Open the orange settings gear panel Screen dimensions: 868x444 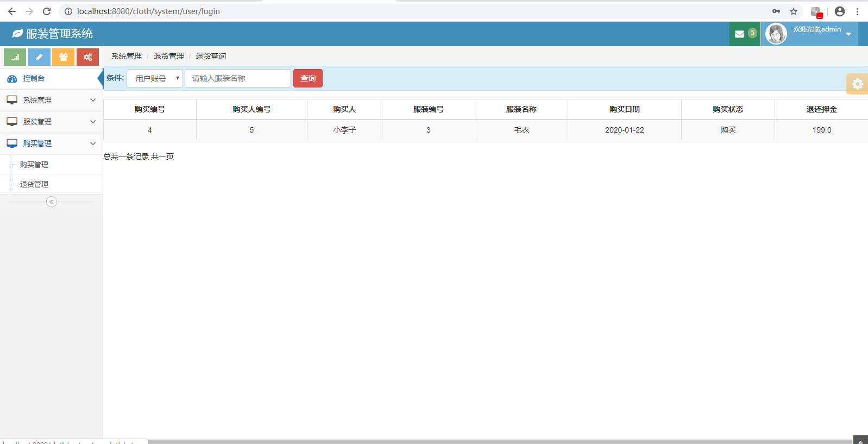click(x=857, y=84)
